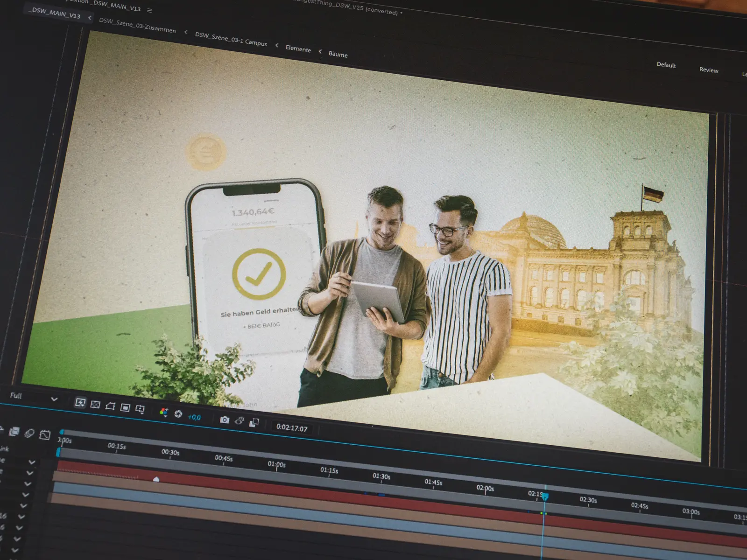Toggle the transparency grid checkerboard icon
The height and width of the screenshot is (560, 747).
tap(95, 404)
